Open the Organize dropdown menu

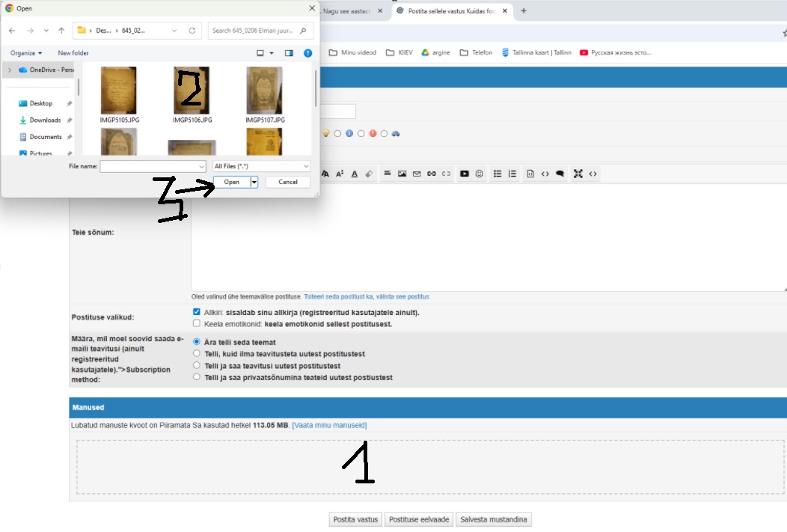coord(26,53)
